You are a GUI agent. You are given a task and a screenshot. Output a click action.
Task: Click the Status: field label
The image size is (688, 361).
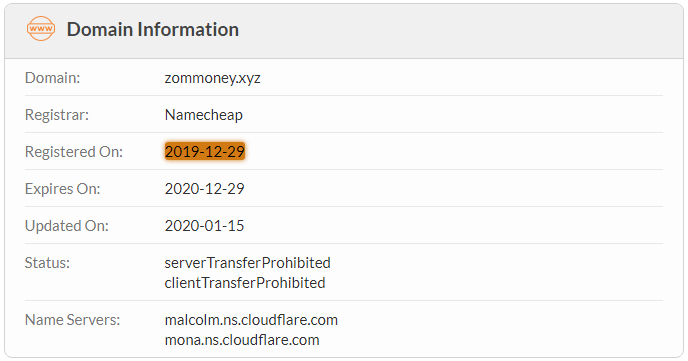coord(47,263)
